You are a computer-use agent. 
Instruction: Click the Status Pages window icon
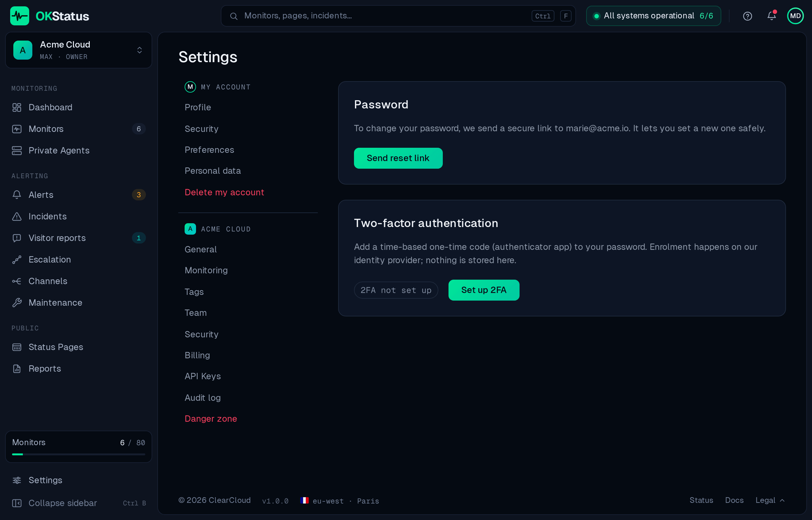(x=17, y=347)
